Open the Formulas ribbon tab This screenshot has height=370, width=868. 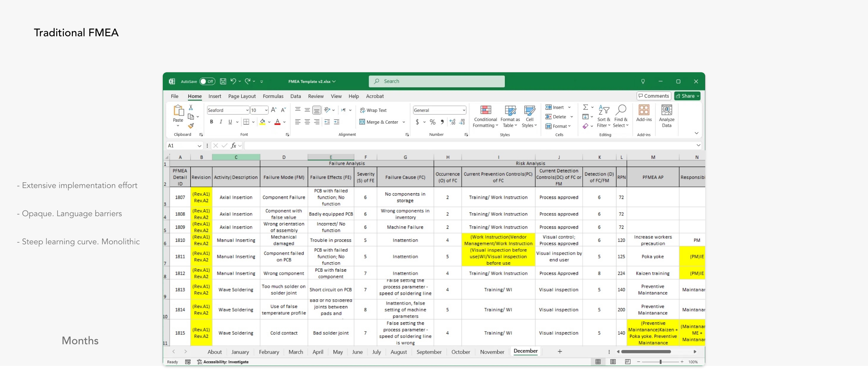pos(273,96)
